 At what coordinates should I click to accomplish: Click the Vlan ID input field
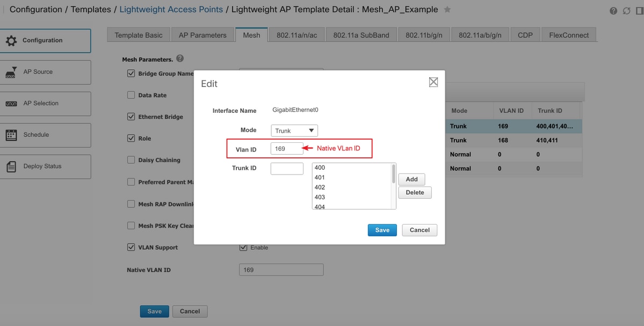[x=287, y=149]
